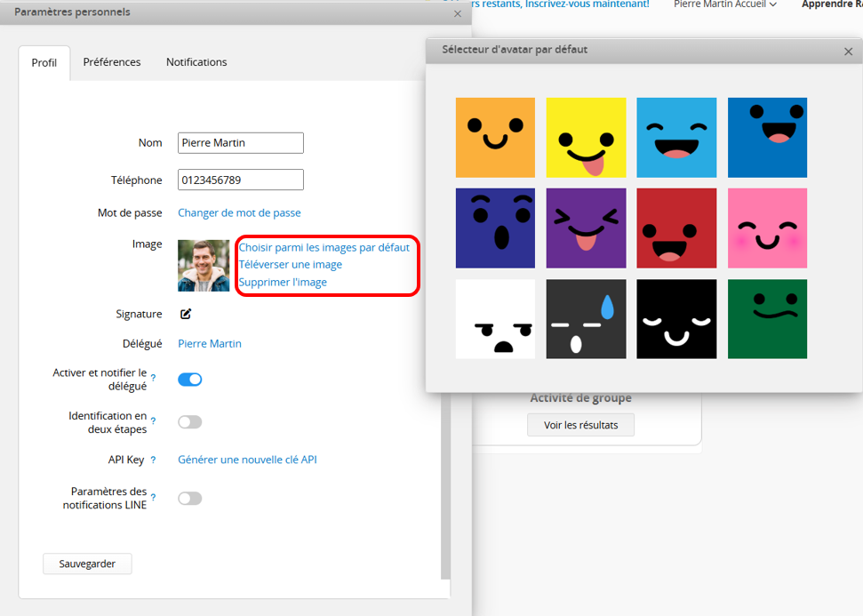Enable Paramètres des notifications LINE switch
The width and height of the screenshot is (863, 616).
pos(190,498)
